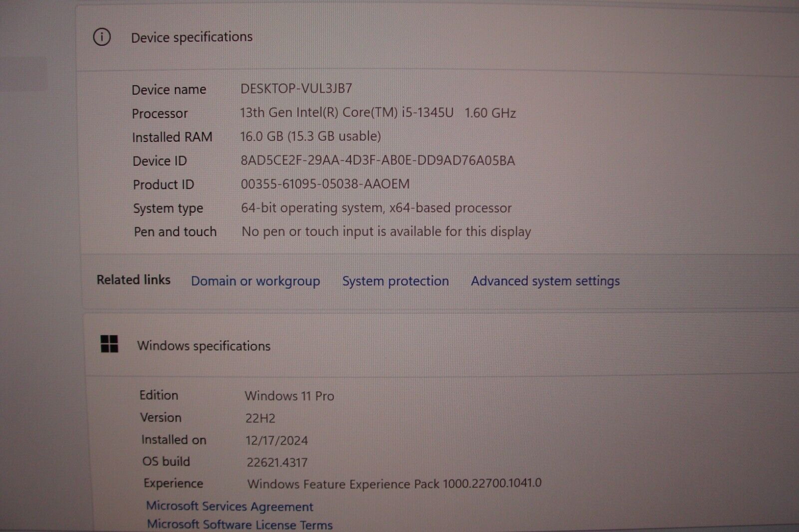Click the Related links label
799x532 pixels.
coord(133,280)
